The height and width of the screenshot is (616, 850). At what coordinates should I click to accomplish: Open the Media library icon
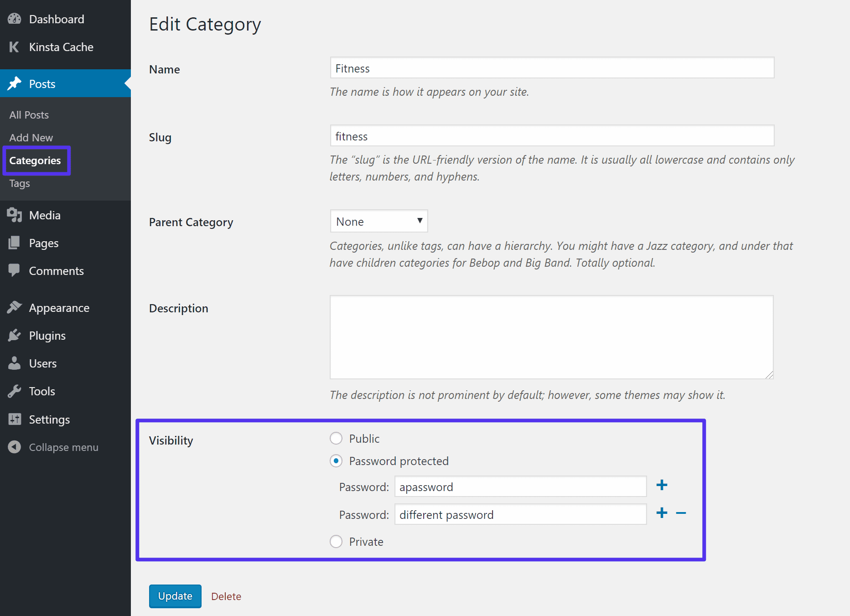click(14, 215)
